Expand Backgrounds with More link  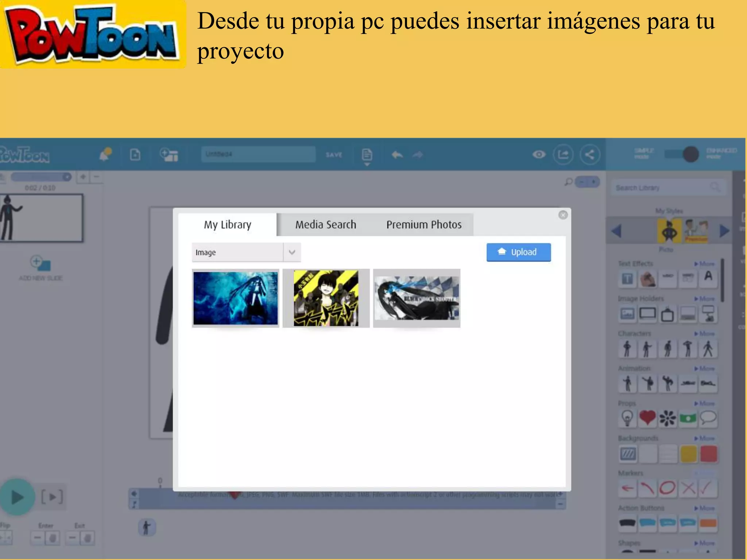(705, 438)
